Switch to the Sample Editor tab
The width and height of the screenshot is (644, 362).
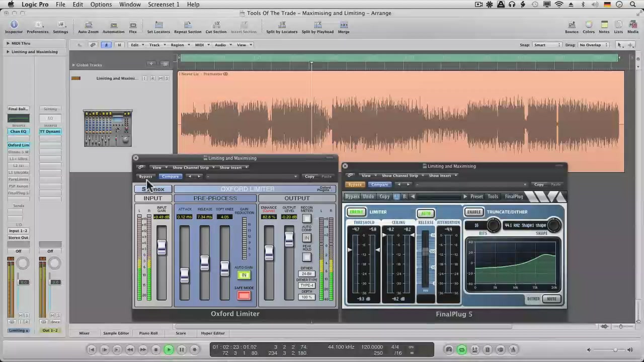coord(116,333)
